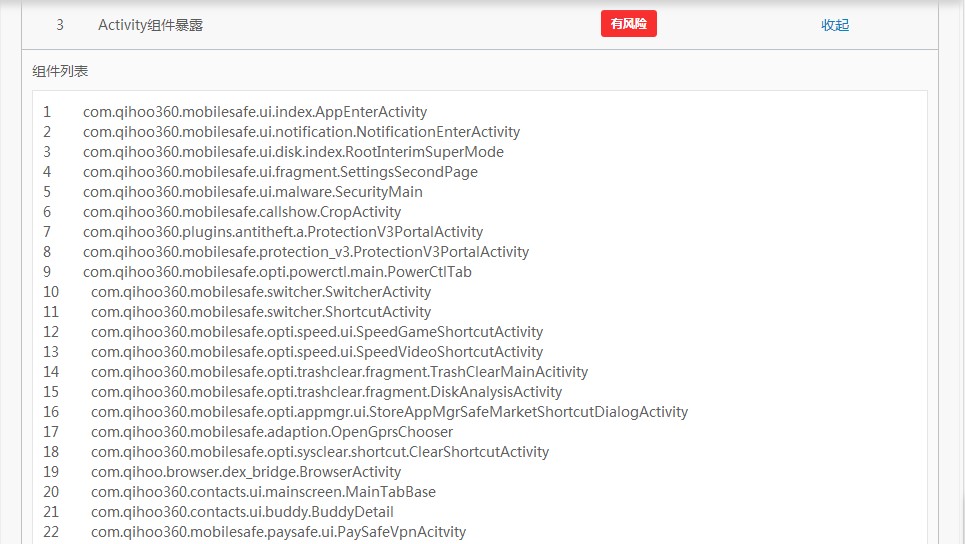Select the Activity组件暴露 row title
Image resolution: width=965 pixels, height=544 pixels.
coord(150,25)
